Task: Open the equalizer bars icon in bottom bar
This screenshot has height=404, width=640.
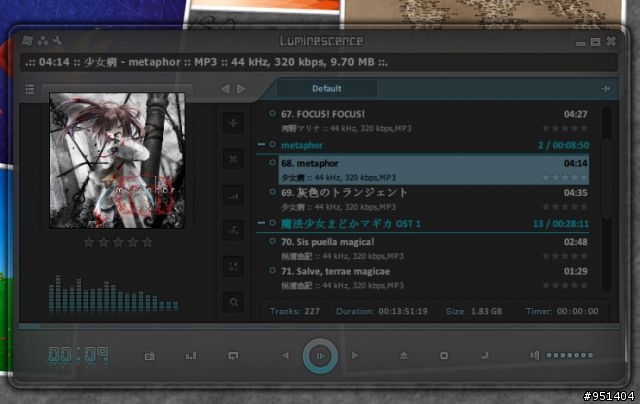Action: (191, 356)
